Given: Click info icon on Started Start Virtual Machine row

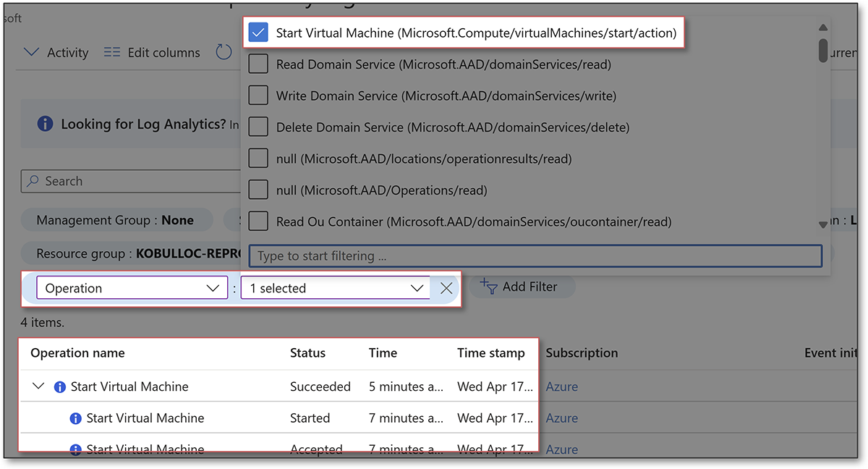Looking at the screenshot, I should point(75,418).
